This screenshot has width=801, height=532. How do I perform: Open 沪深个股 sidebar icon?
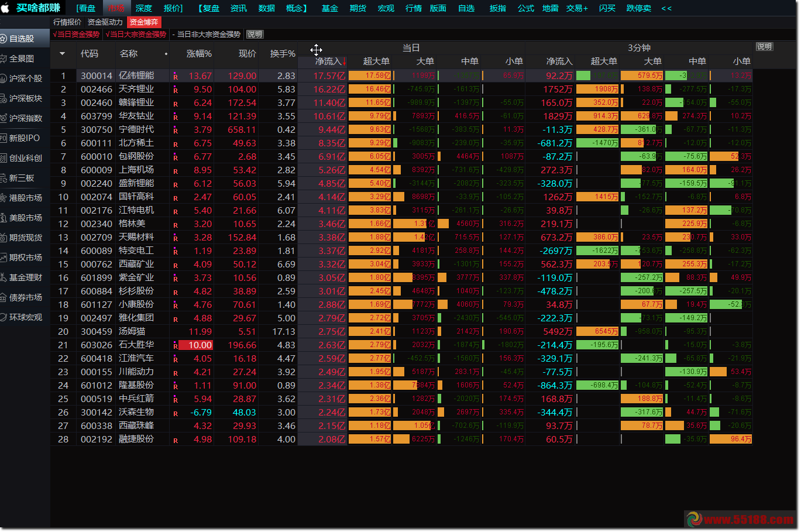click(4, 78)
